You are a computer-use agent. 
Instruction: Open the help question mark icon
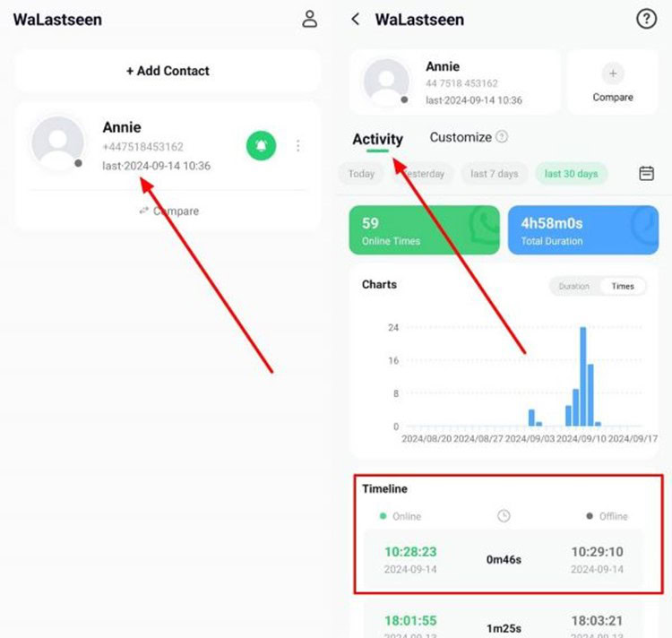point(646,20)
